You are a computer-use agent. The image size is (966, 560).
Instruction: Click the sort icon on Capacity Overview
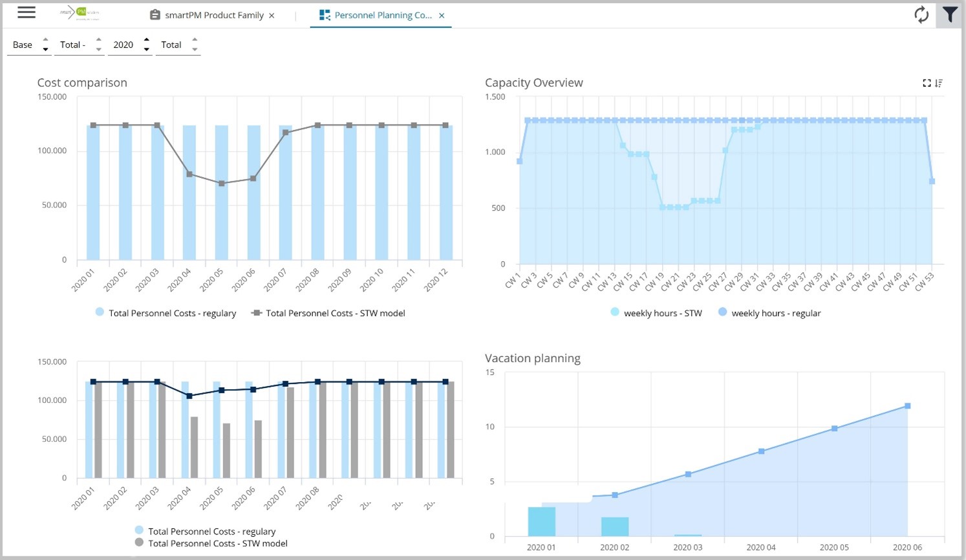point(939,83)
